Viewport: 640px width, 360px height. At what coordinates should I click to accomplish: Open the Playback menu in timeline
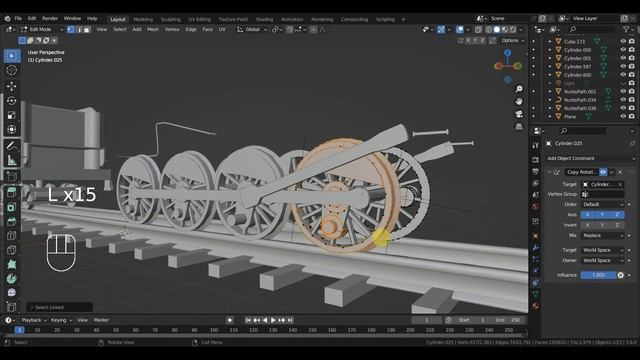tap(33, 320)
